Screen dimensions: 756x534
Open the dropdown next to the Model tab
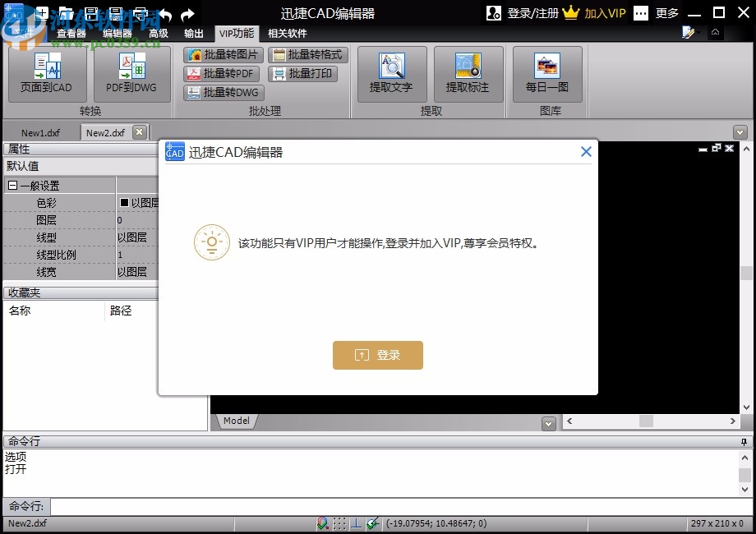[x=548, y=421]
